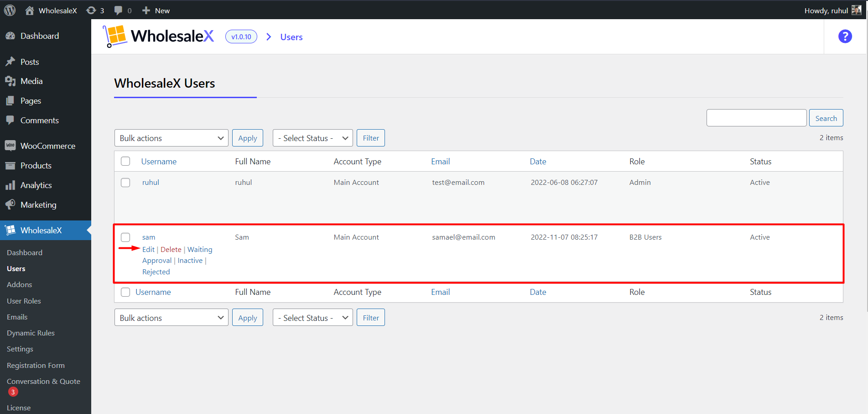The image size is (868, 414).
Task: Open the ruhul username link
Action: [151, 183]
